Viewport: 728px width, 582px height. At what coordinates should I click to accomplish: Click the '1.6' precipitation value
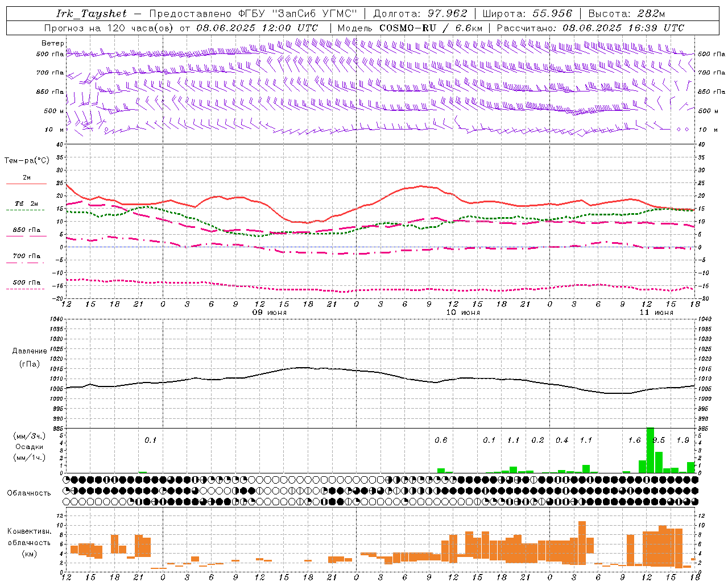click(634, 440)
